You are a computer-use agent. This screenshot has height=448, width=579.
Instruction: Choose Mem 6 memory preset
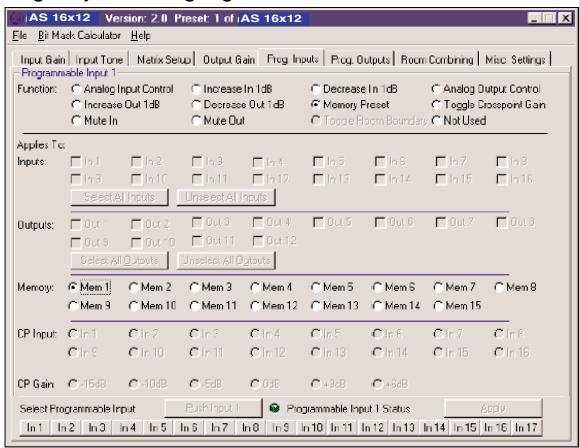coord(394,287)
